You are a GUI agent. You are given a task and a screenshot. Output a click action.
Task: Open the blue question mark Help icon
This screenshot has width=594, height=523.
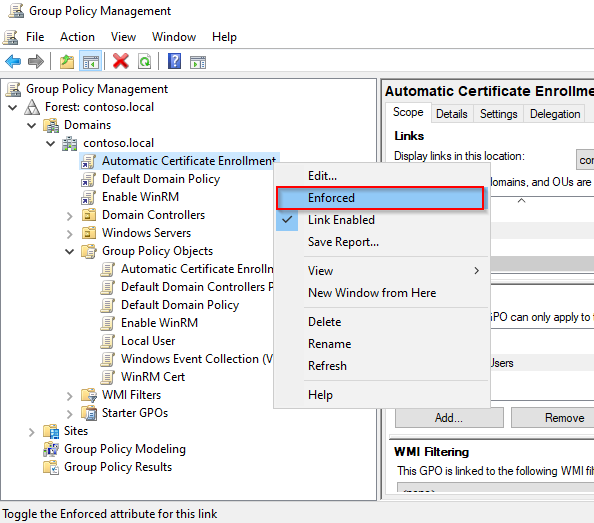[x=174, y=61]
